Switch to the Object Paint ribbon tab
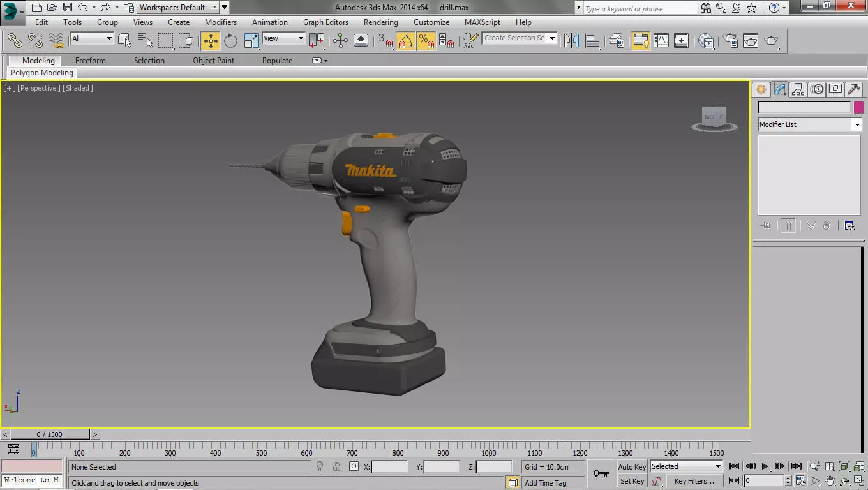This screenshot has width=868, height=490. 214,61
